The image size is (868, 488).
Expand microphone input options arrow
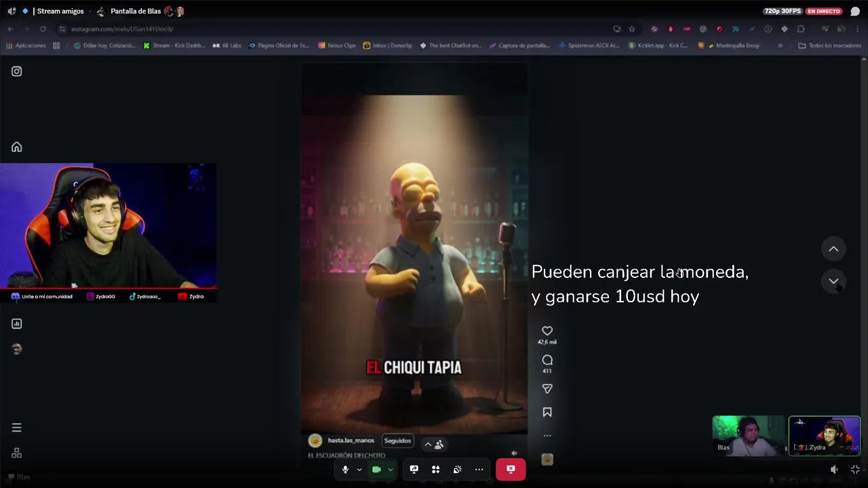pos(359,469)
